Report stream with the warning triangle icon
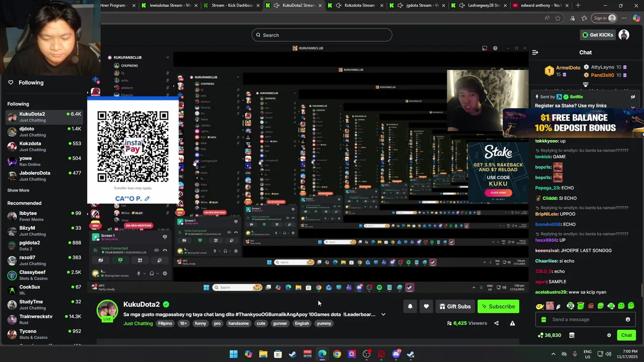644x362 pixels. pos(512,323)
